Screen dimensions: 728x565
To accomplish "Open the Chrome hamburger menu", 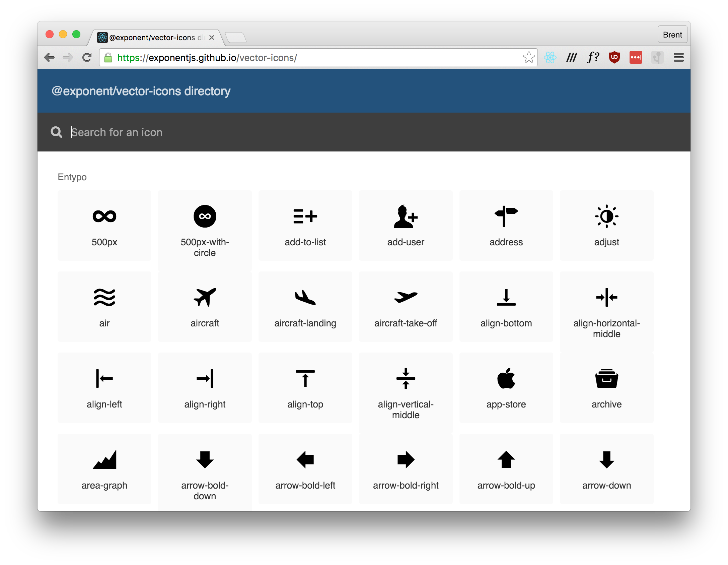I will (x=678, y=57).
